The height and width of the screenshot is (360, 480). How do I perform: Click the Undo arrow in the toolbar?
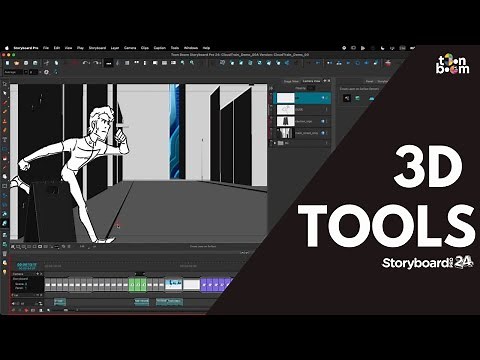pos(85,63)
